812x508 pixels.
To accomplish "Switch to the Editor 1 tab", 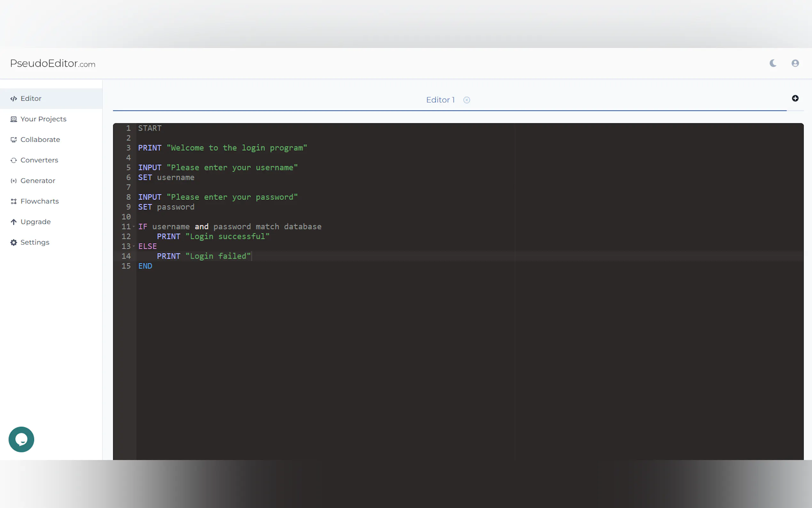I will pyautogui.click(x=440, y=100).
